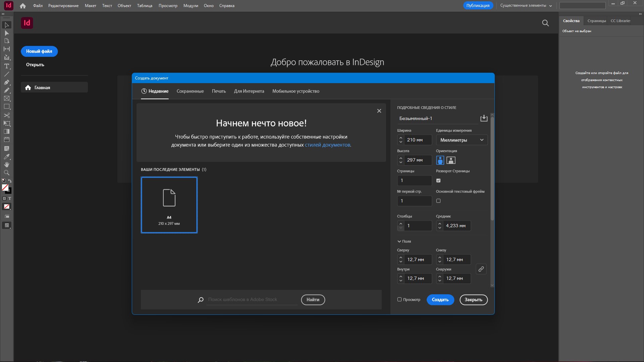Select the Page tool
644x362 pixels.
7,41
